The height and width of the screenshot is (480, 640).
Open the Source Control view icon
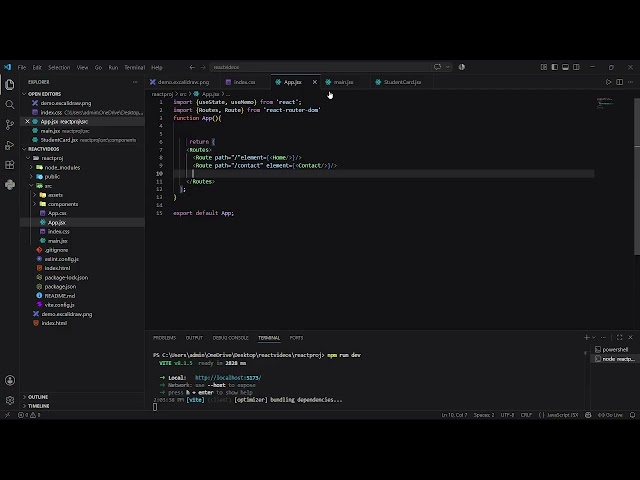(10, 125)
